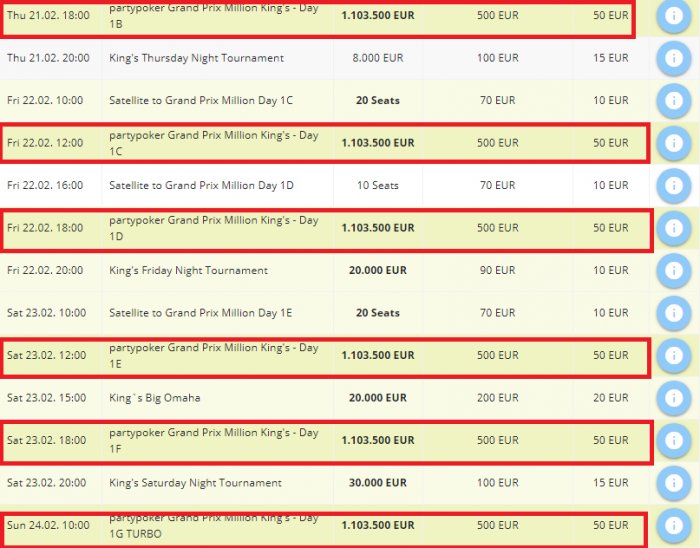Select 70 EUR Day 1D satellite buy-in
This screenshot has height=548, width=700.
pyautogui.click(x=497, y=185)
